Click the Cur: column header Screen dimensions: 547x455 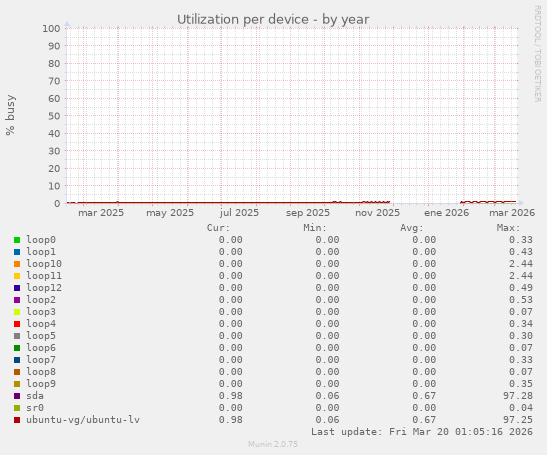218,228
